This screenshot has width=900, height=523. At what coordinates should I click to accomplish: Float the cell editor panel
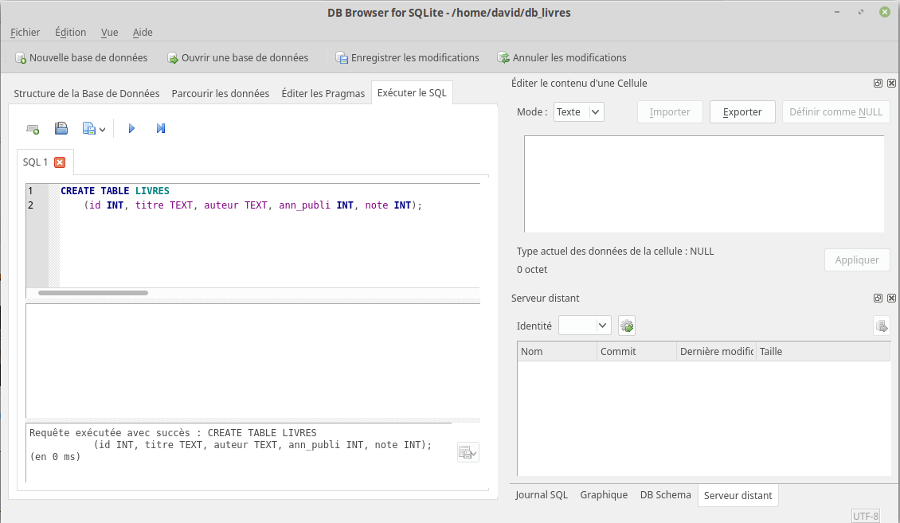pos(877,84)
